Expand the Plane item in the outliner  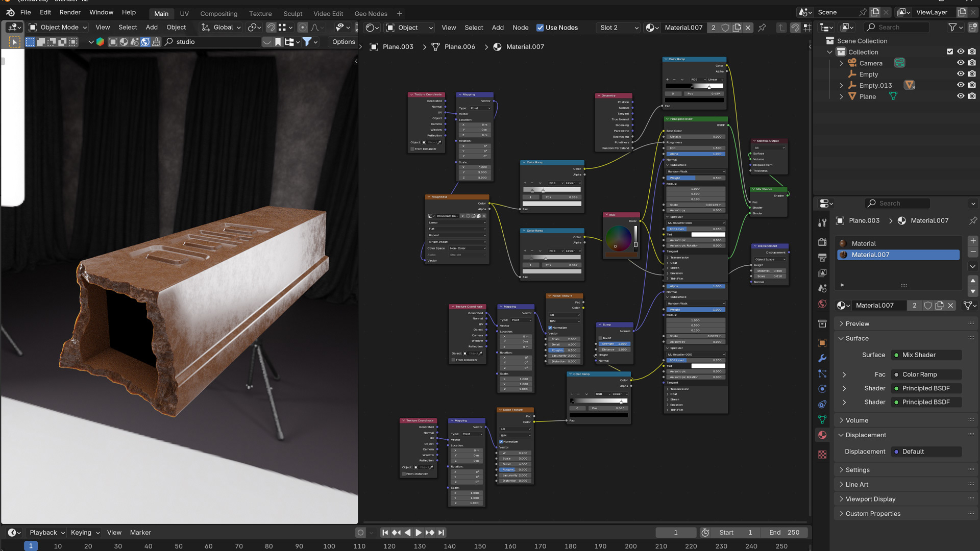841,96
